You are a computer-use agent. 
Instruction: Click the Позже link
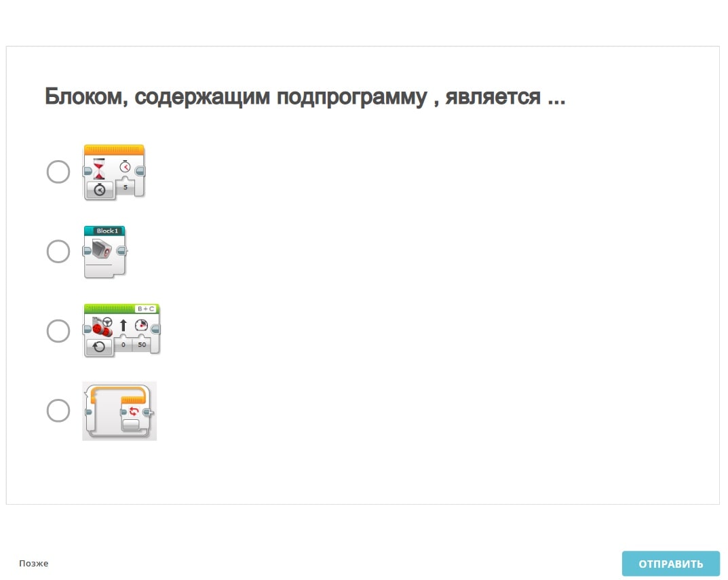coord(32,563)
